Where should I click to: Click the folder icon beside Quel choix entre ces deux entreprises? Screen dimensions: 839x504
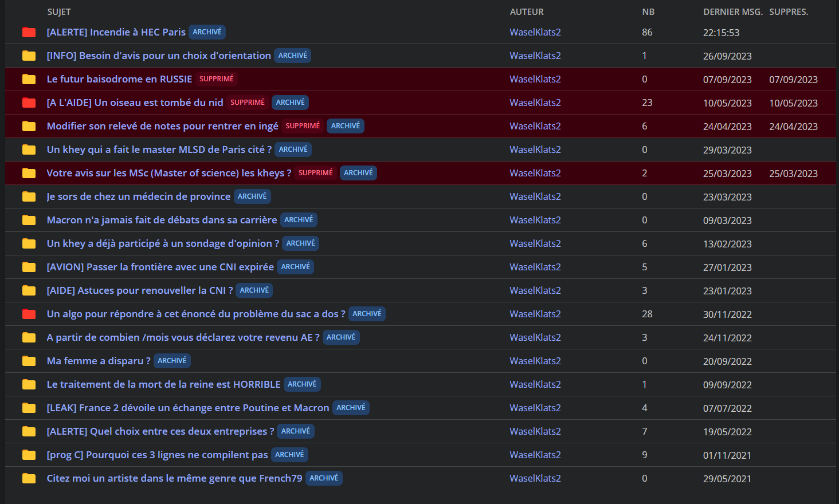tap(29, 432)
